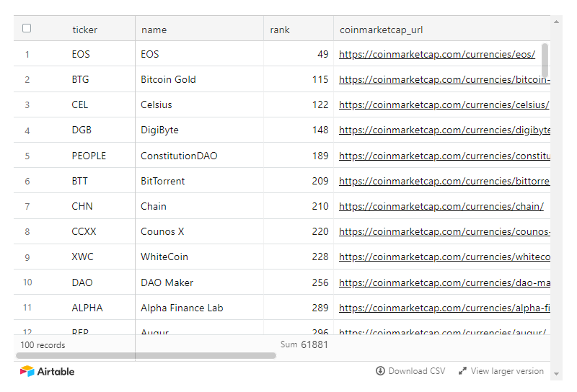
Task: Select the DAO Maker name cell
Action: pyautogui.click(x=200, y=282)
